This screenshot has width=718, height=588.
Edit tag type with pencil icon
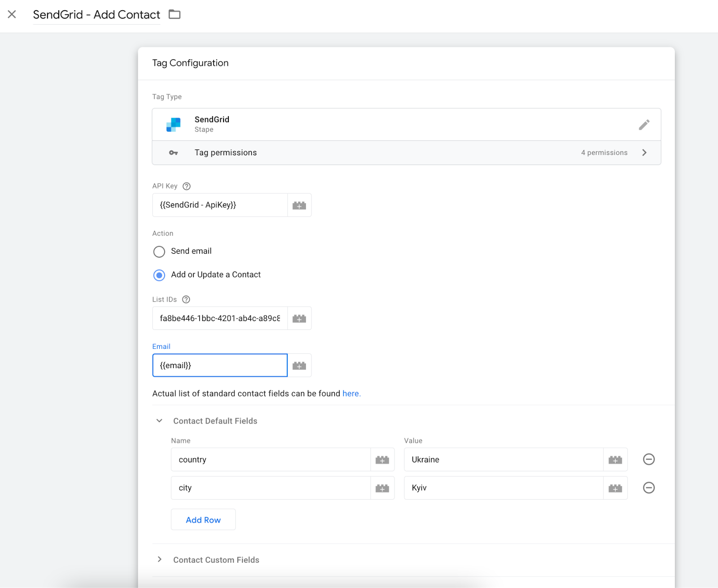click(x=644, y=125)
